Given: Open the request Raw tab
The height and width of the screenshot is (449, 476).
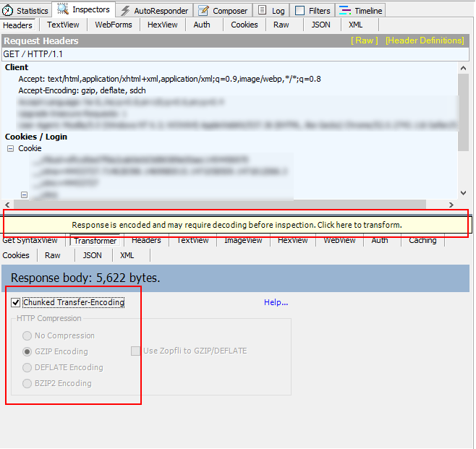Looking at the screenshot, I should point(281,25).
